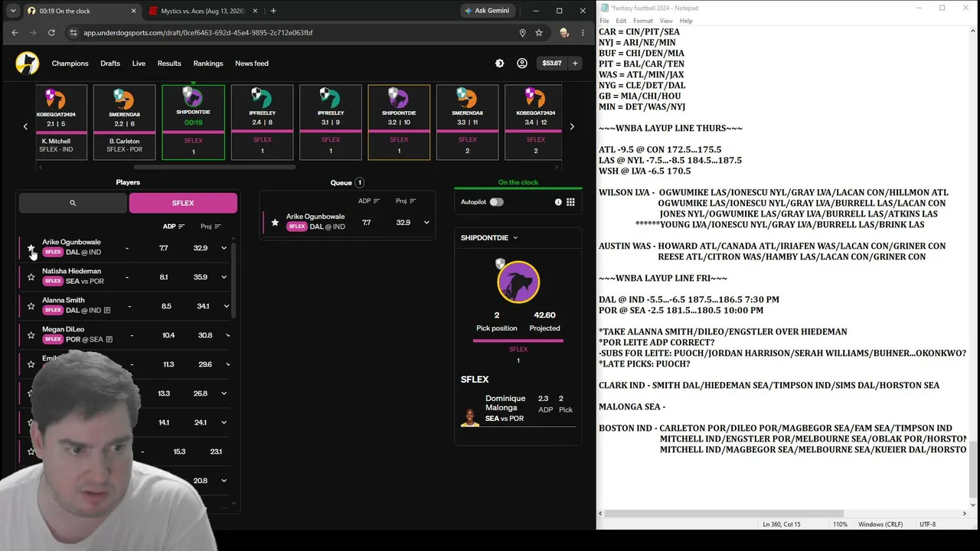Select B. Carleton pick card
The width and height of the screenshot is (980, 551).
point(124,122)
